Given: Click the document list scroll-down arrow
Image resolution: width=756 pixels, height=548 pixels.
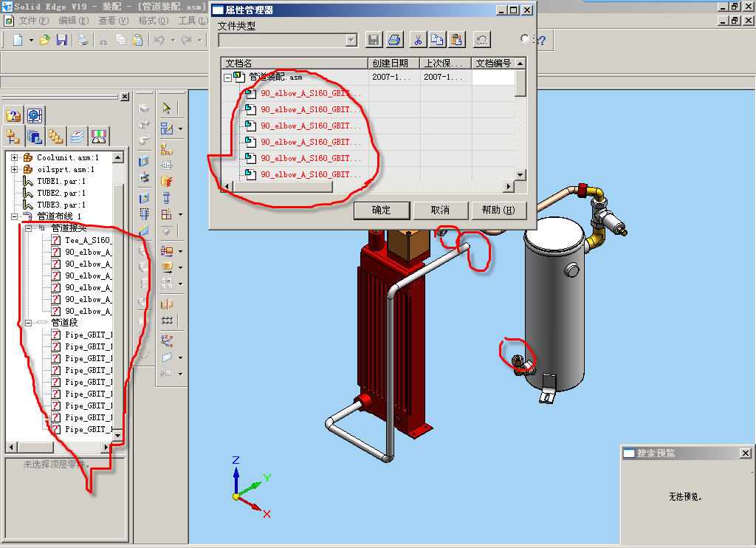Looking at the screenshot, I should click(520, 174).
